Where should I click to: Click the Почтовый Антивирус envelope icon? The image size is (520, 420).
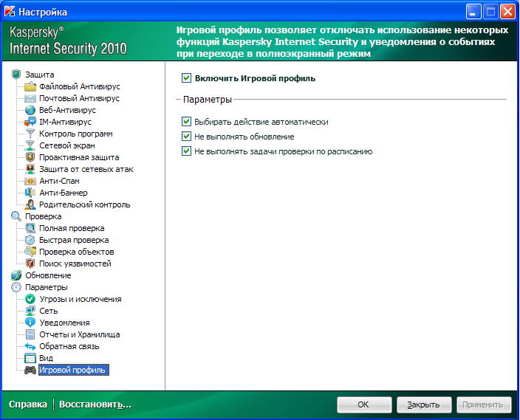30,98
